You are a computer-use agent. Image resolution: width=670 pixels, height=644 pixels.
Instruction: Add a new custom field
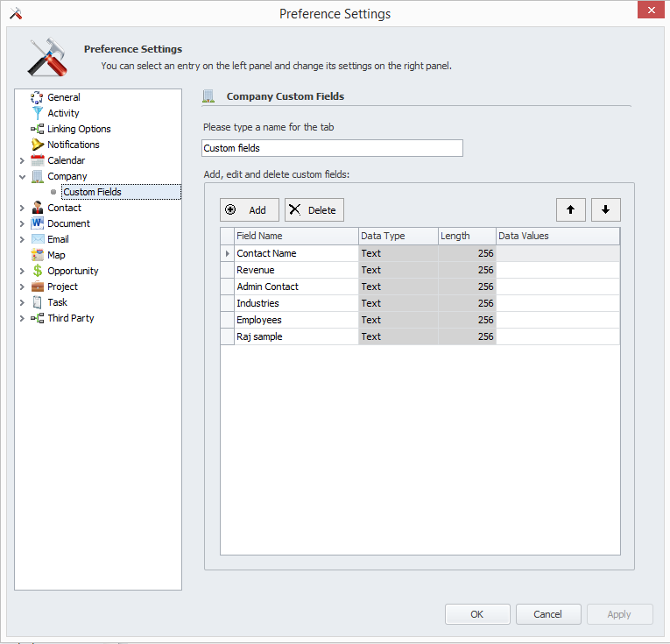tap(249, 209)
